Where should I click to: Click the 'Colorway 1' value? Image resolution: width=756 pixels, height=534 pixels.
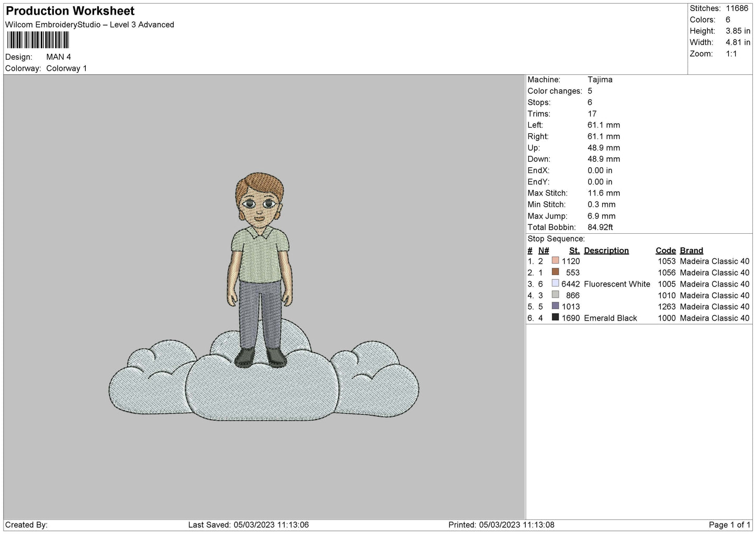[x=66, y=69]
